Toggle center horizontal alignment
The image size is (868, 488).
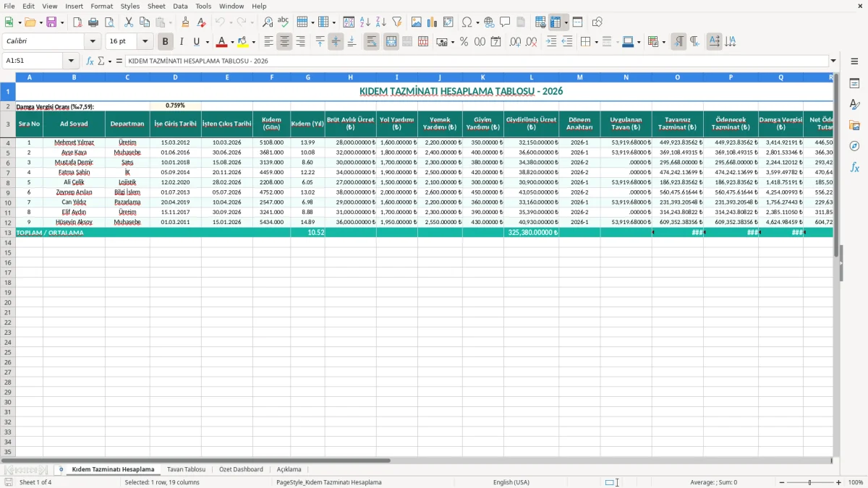coord(284,42)
